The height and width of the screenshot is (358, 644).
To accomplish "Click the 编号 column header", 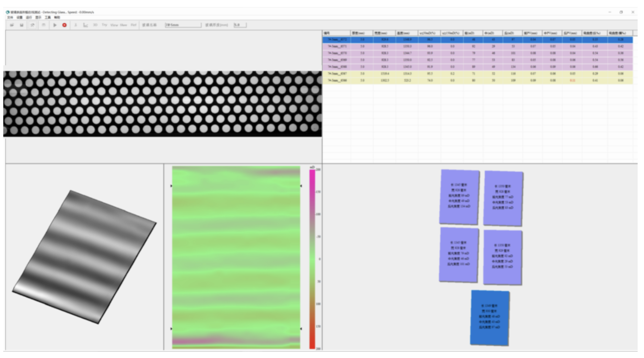I will (x=337, y=33).
